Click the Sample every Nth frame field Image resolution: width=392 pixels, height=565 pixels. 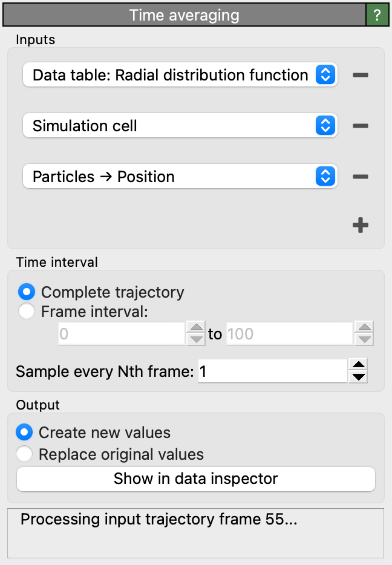point(272,371)
